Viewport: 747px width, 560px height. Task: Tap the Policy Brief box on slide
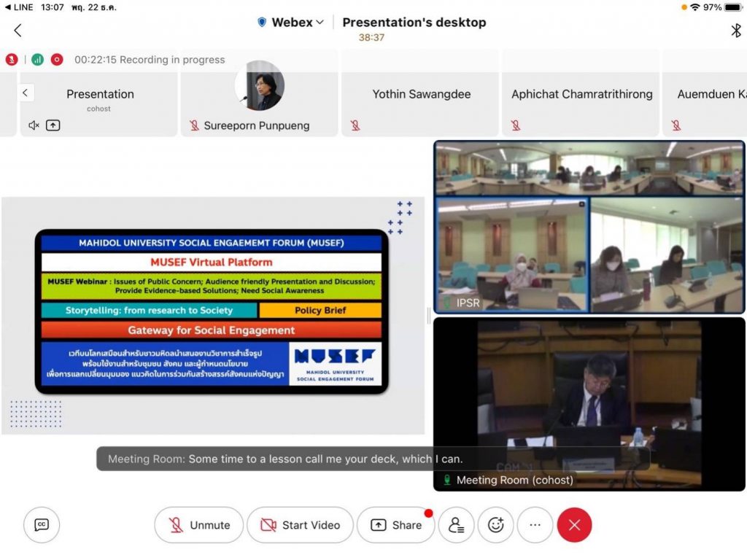click(320, 310)
